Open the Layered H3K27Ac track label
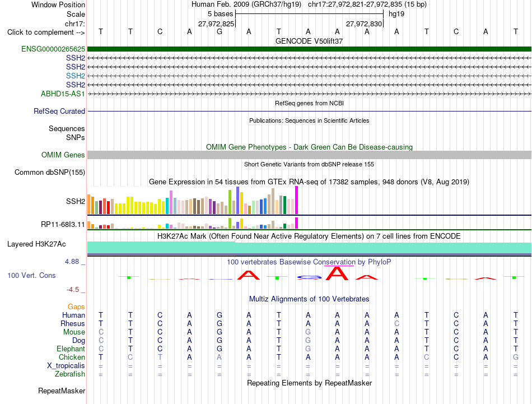 tap(36, 244)
